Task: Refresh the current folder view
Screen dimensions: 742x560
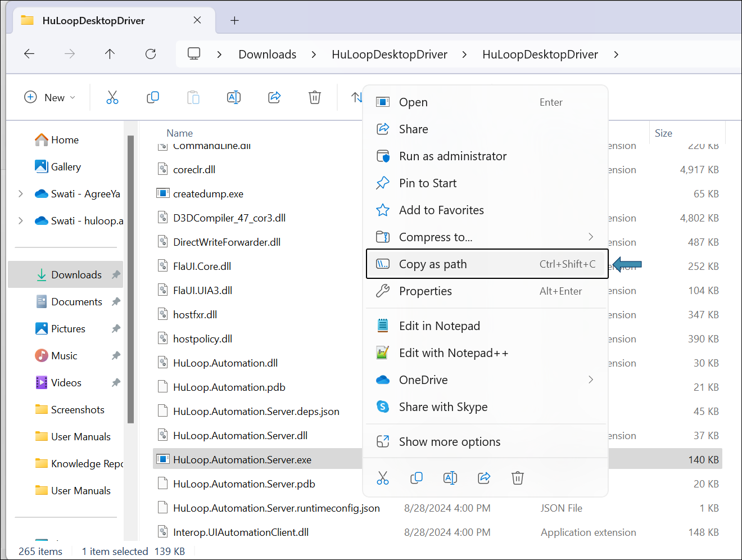Action: coord(151,54)
